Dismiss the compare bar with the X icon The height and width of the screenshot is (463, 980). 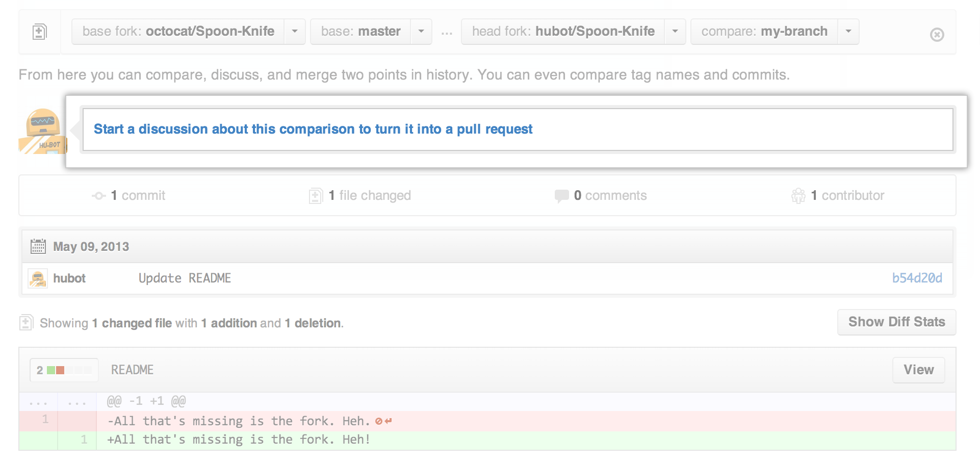tap(937, 35)
